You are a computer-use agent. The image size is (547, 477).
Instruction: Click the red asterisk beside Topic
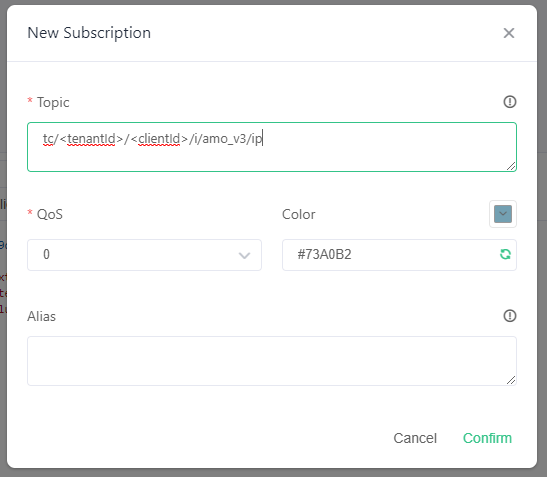tap(30, 100)
